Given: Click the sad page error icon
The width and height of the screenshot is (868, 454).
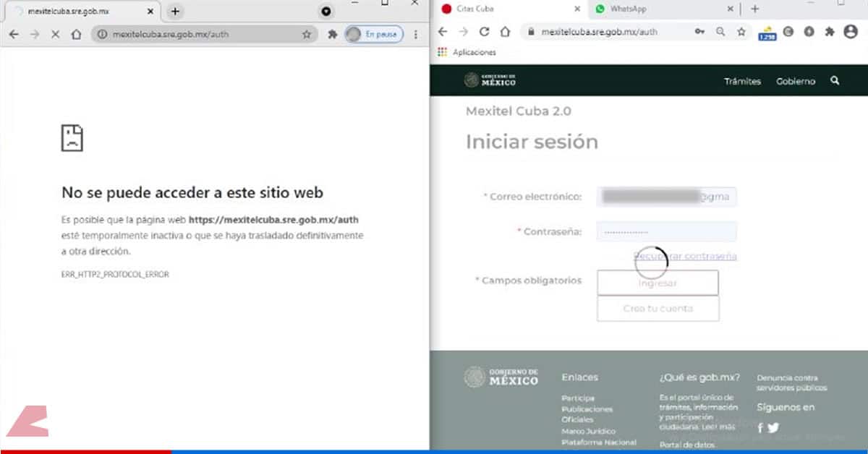Looking at the screenshot, I should click(x=72, y=137).
